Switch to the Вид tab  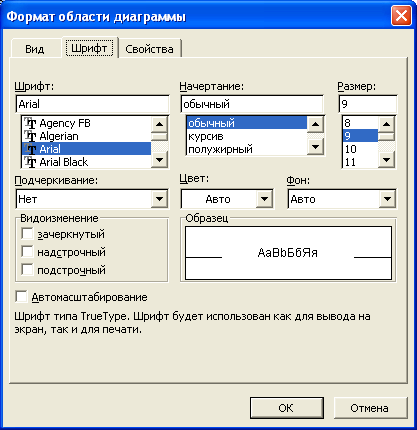(x=35, y=49)
